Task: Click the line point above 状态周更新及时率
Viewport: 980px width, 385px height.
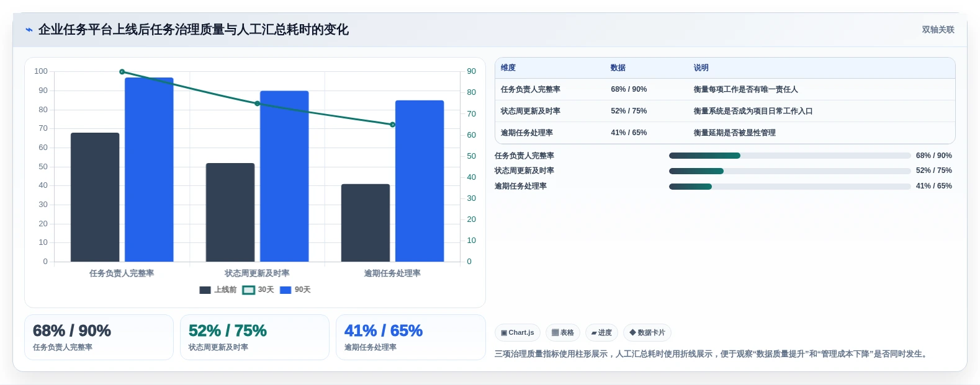Action: point(257,104)
